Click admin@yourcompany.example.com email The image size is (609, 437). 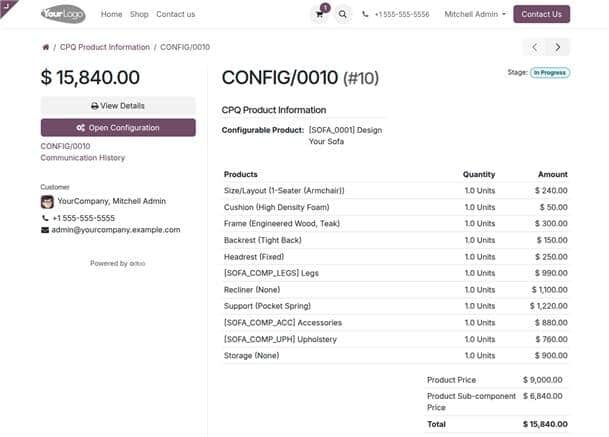coord(116,230)
